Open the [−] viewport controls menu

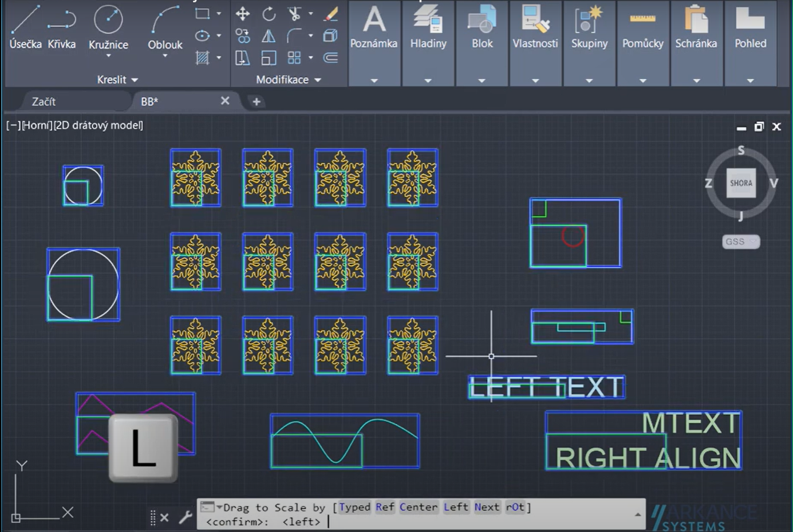(x=13, y=125)
